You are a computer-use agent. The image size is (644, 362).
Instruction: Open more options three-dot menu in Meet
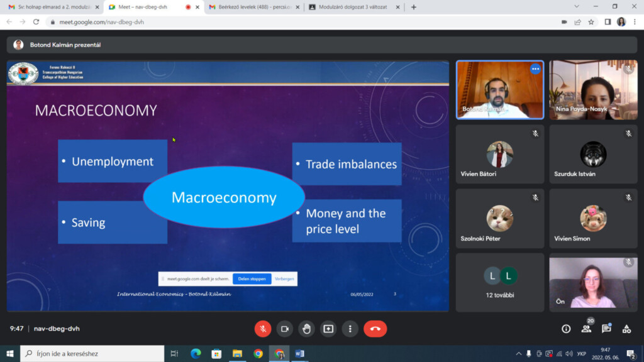(x=350, y=329)
